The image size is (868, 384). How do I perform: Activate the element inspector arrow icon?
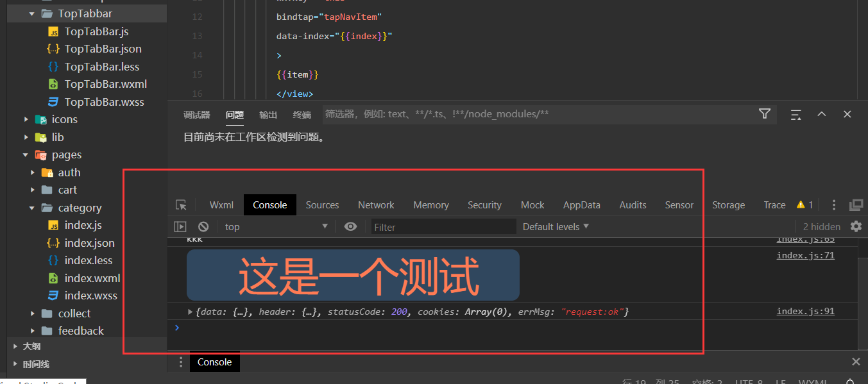[182, 205]
